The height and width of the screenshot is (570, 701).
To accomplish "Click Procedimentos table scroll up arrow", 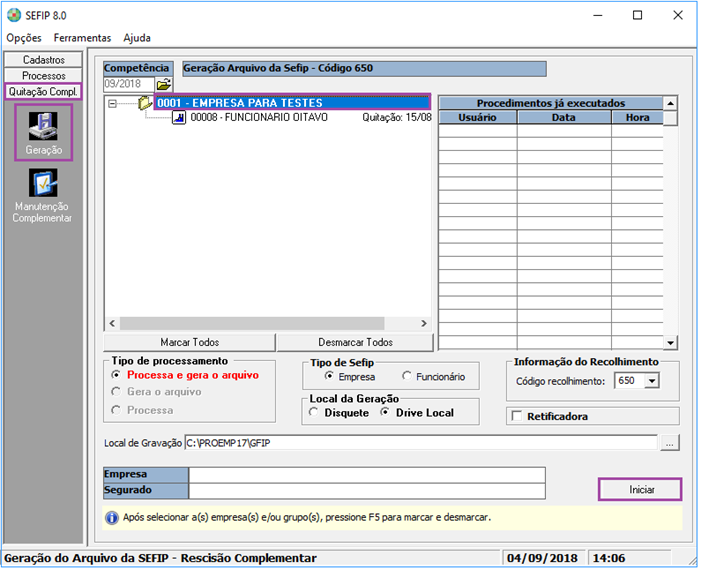I will click(670, 104).
